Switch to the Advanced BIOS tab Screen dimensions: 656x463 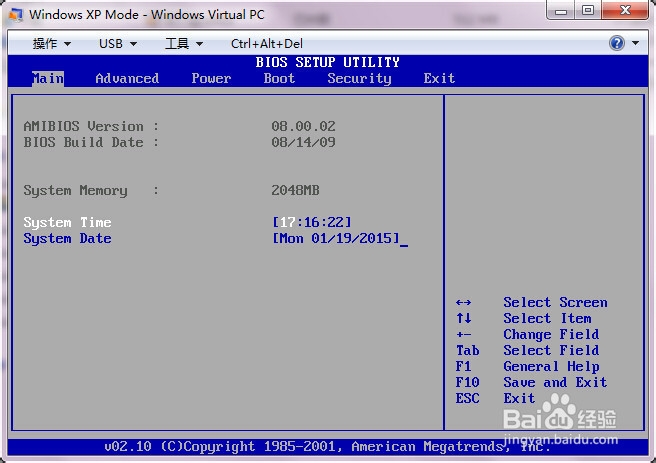(127, 78)
